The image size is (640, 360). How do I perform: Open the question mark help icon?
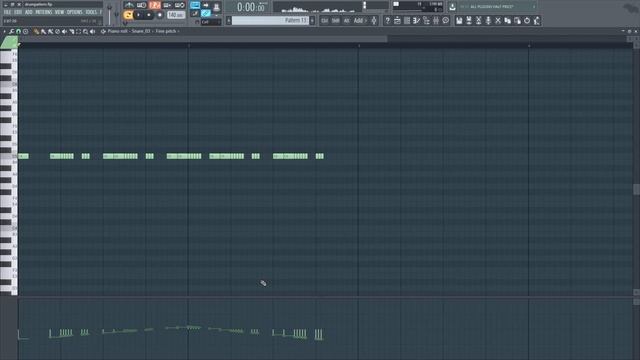pyautogui.click(x=387, y=20)
